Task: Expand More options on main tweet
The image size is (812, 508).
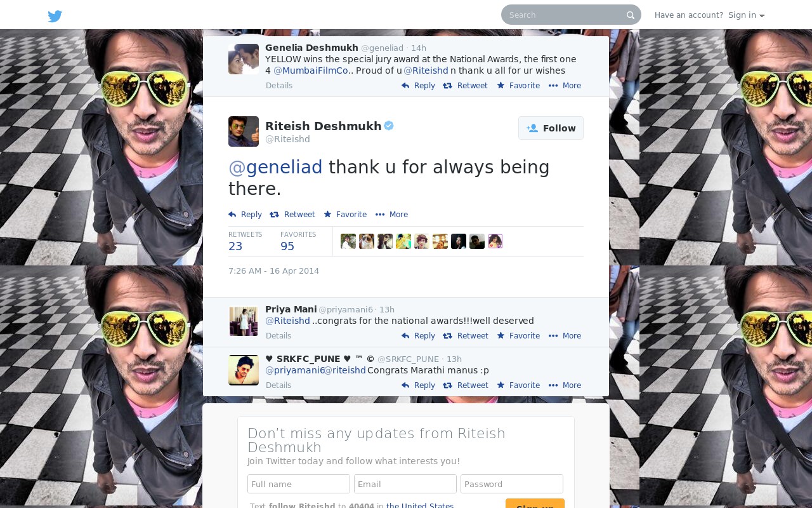Action: [391, 215]
